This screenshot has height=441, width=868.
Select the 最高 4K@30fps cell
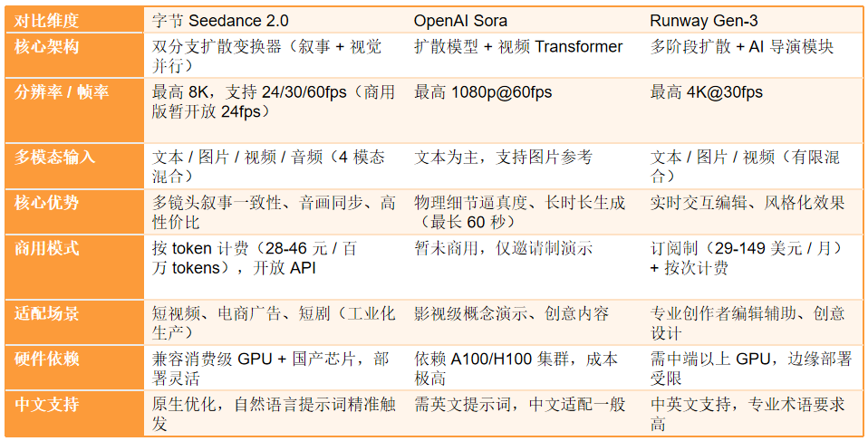[x=707, y=92]
